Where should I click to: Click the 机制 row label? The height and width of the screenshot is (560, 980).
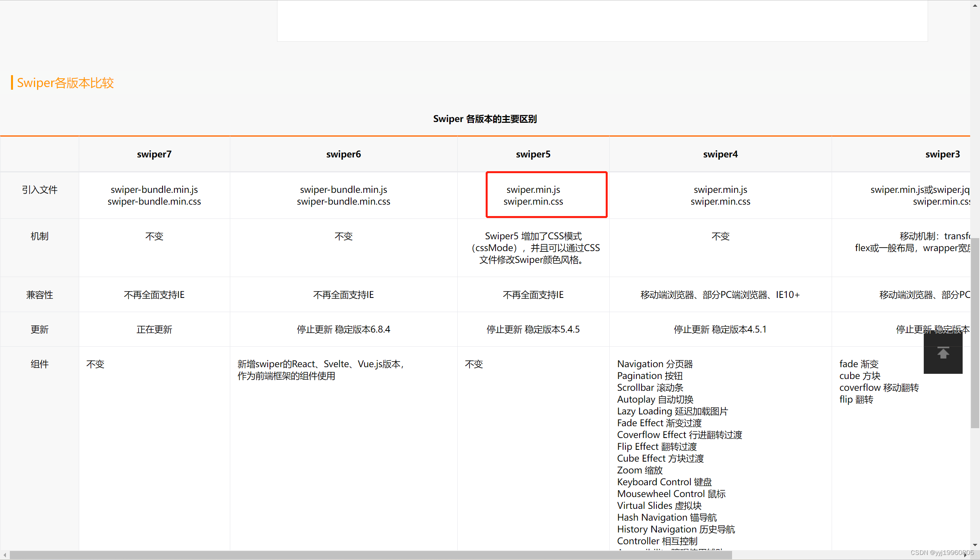[39, 236]
